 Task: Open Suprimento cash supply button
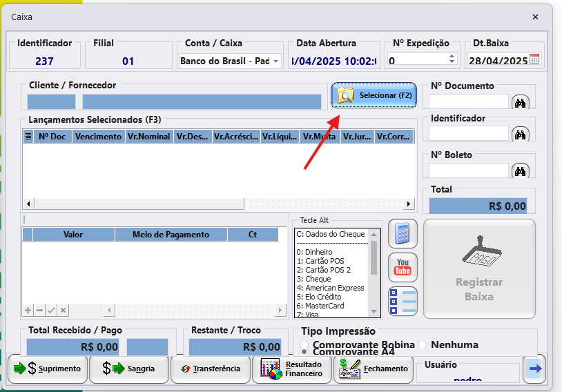[48, 369]
